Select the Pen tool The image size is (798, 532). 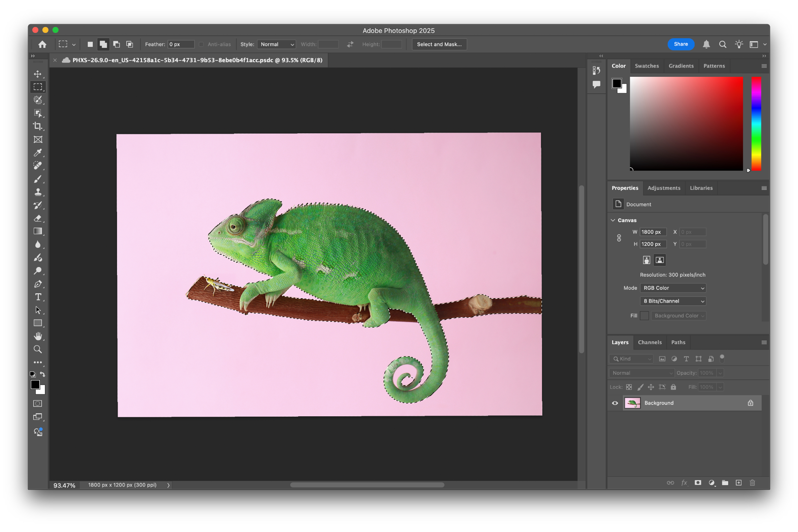[x=38, y=284]
